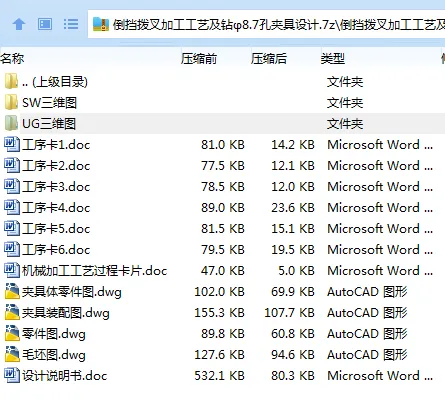Click Microsoft Word type of 设计说明书.doc
445x400 pixels.
tap(380, 376)
